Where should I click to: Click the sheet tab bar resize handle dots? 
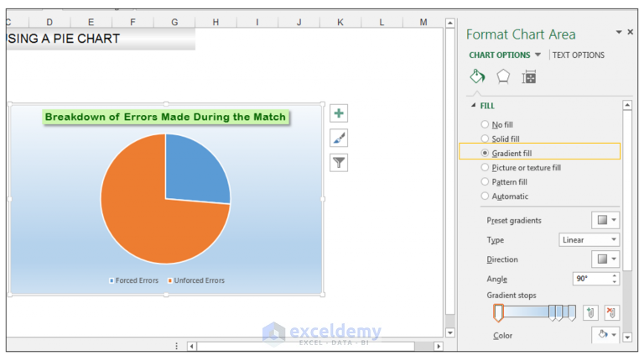(x=177, y=346)
